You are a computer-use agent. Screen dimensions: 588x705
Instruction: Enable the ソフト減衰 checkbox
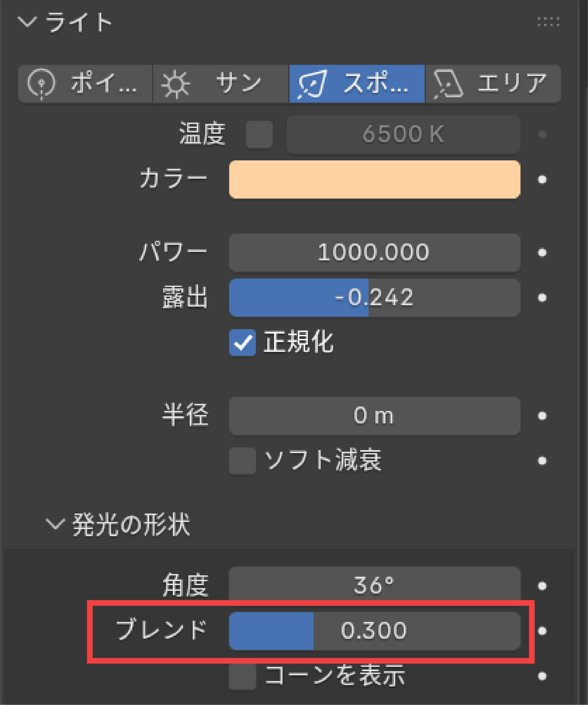click(x=242, y=461)
